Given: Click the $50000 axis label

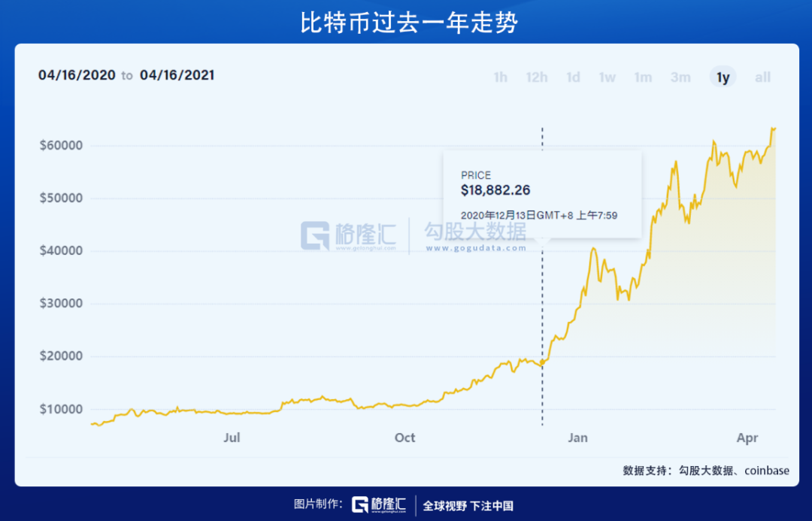Looking at the screenshot, I should pyautogui.click(x=61, y=198).
